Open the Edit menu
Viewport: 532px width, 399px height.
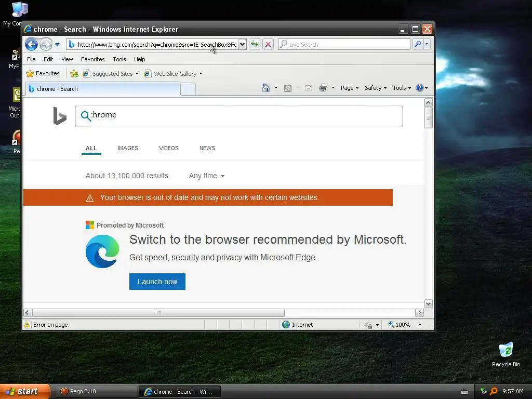coord(48,59)
